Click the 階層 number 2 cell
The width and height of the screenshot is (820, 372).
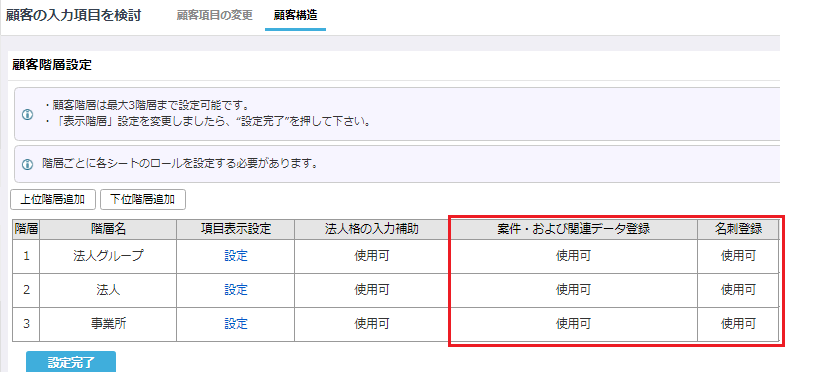click(x=26, y=290)
